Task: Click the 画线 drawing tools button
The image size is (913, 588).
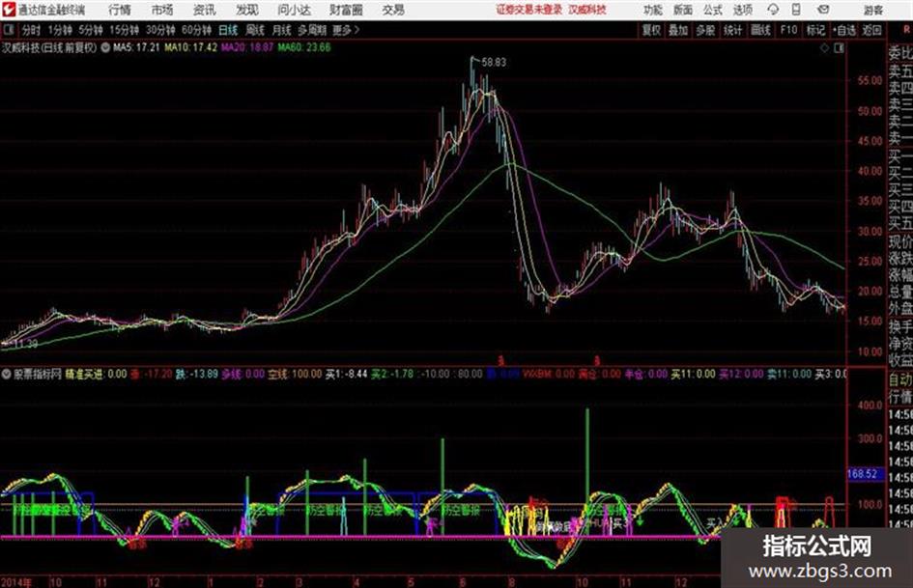Action: pyautogui.click(x=761, y=30)
